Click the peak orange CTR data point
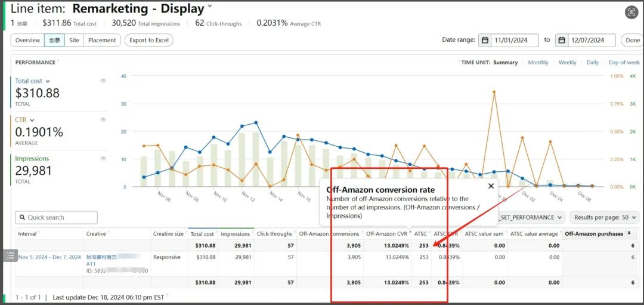The height and width of the screenshot is (305, 644). [x=494, y=92]
